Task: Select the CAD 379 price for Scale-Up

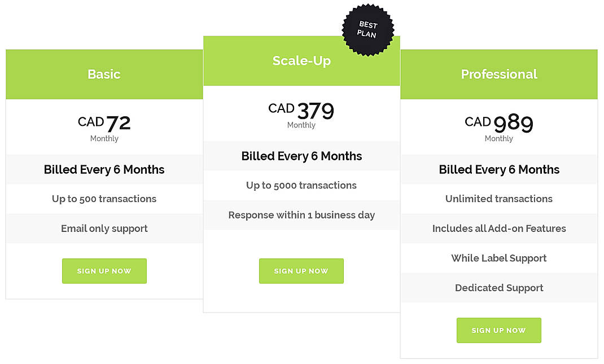Action: 301,110
